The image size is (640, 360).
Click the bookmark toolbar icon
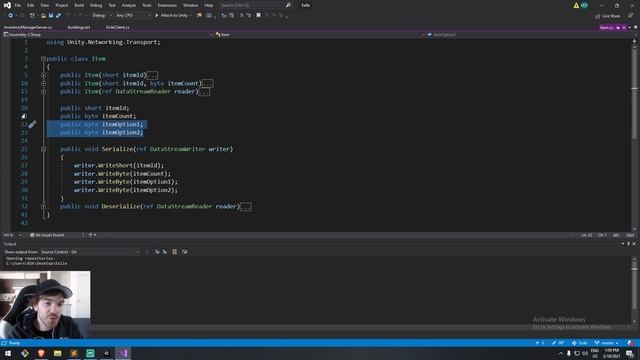[258, 16]
